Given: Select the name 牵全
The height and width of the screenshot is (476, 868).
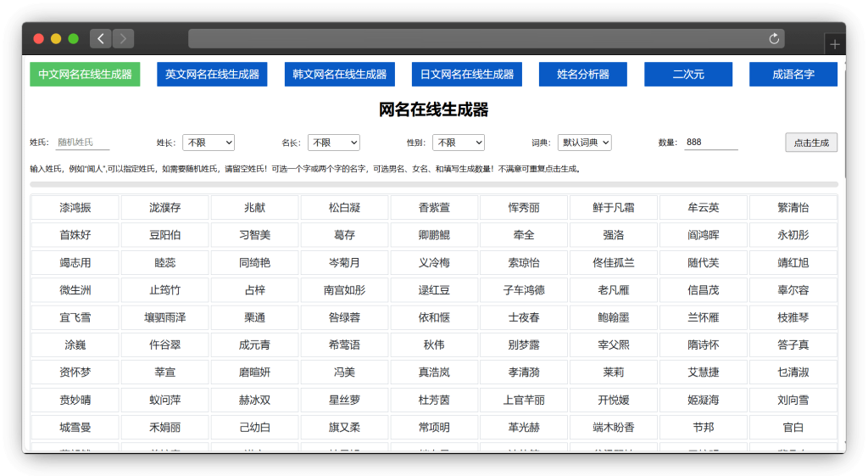Looking at the screenshot, I should click(x=524, y=235).
